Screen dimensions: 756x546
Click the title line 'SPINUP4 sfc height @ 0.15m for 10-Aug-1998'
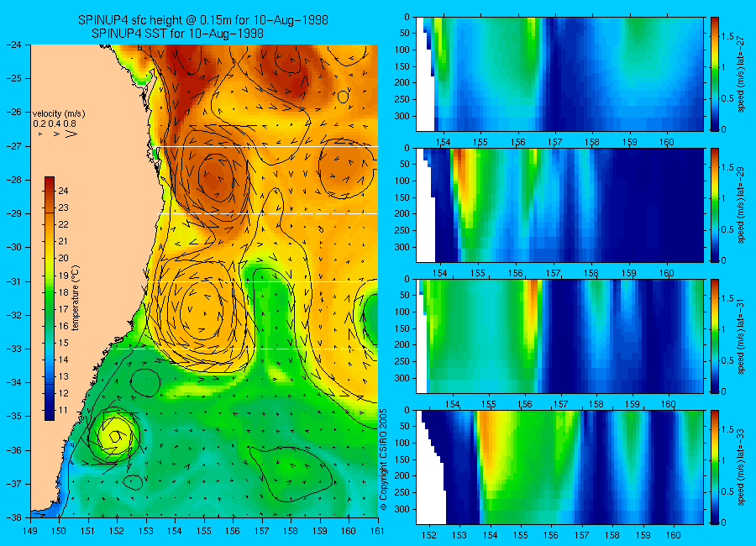203,20
